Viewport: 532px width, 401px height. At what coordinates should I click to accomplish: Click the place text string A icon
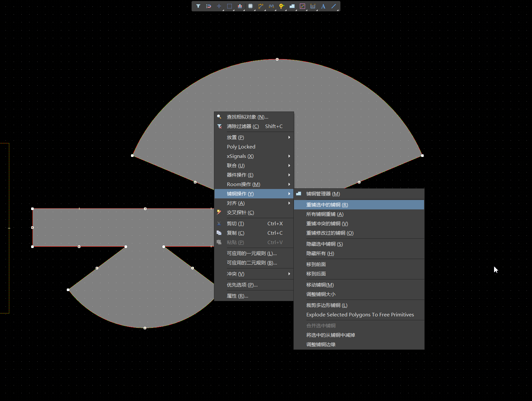point(323,6)
